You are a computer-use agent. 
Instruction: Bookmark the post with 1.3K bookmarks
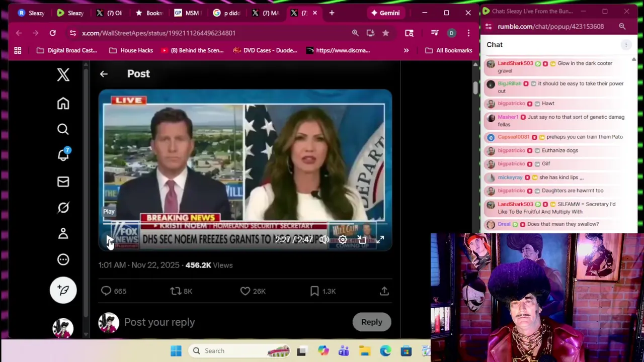(314, 291)
